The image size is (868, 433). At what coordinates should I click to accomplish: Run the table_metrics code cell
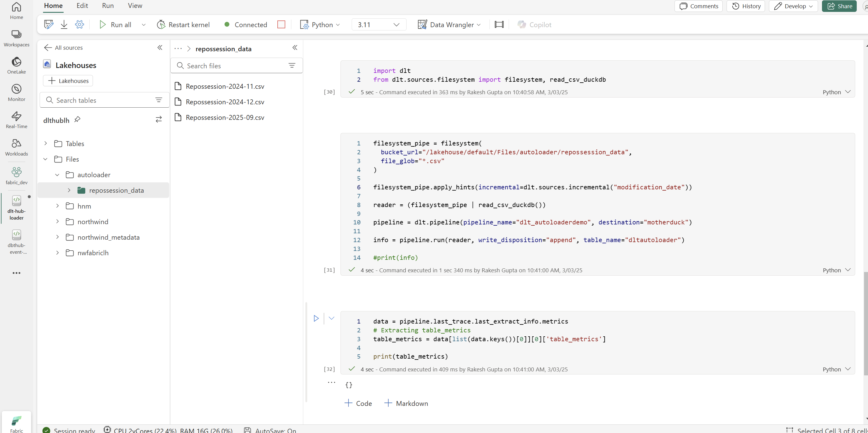(x=316, y=318)
